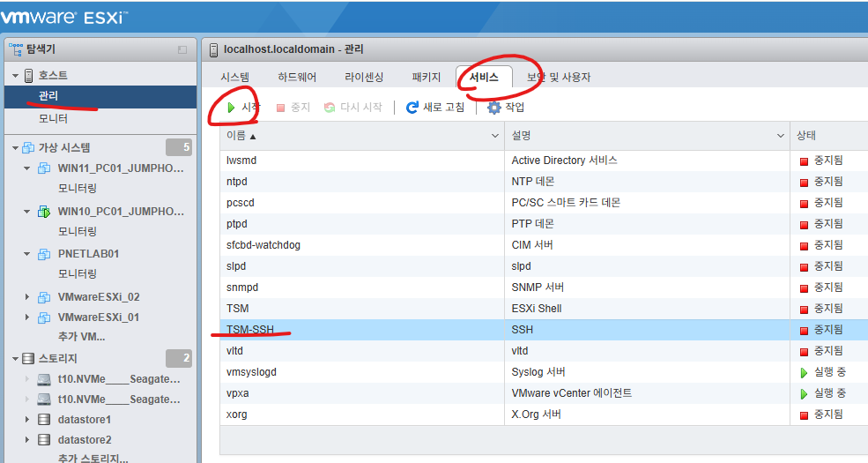The image size is (868, 463).
Task: Click the WIN11_PC01_JUMPHO VM icon
Action: click(x=44, y=168)
